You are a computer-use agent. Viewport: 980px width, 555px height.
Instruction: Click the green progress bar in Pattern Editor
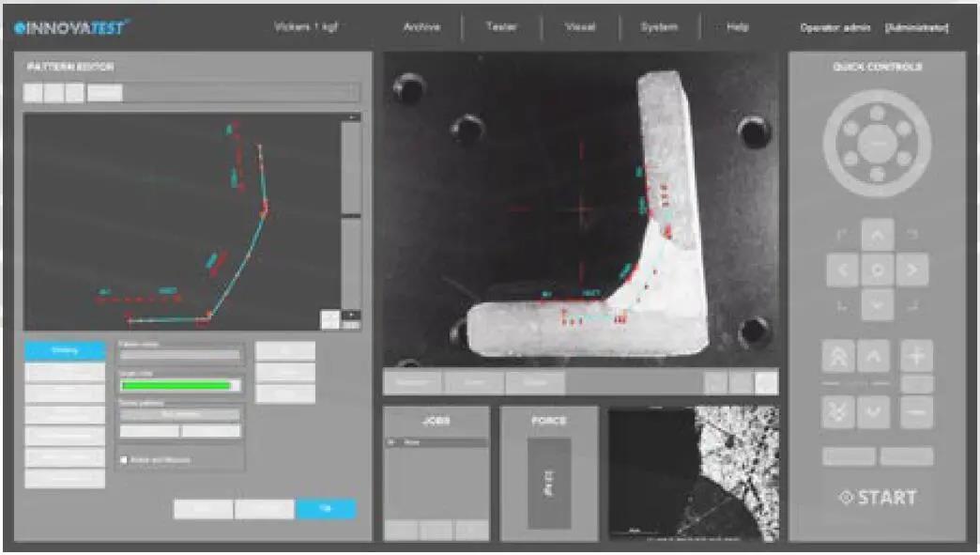[x=180, y=386]
